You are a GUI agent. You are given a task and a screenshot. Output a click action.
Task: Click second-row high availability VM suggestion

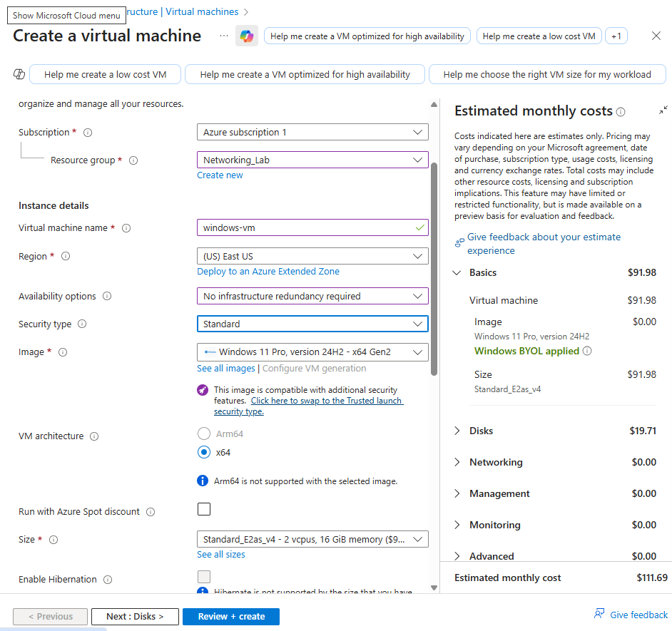click(x=305, y=75)
